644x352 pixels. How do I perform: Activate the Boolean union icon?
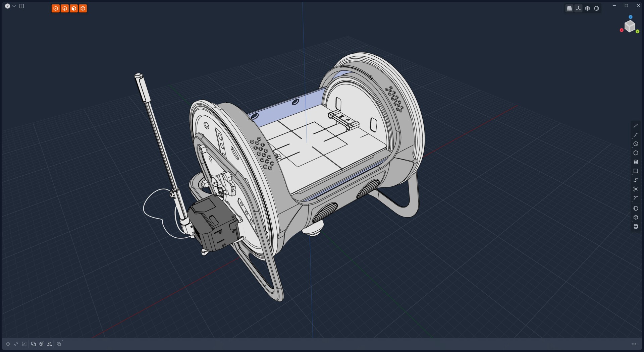34,344
